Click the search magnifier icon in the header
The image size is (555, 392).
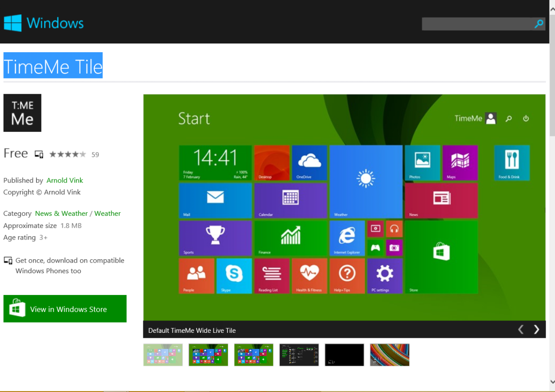539,24
